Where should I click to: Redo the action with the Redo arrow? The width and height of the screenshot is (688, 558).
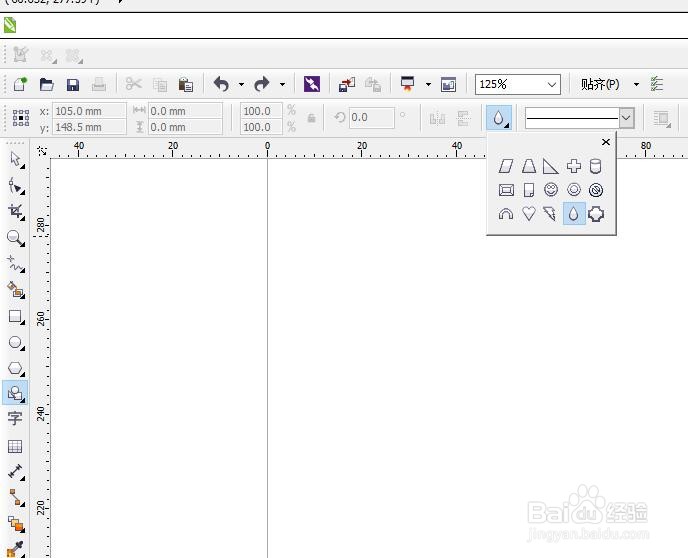click(262, 84)
